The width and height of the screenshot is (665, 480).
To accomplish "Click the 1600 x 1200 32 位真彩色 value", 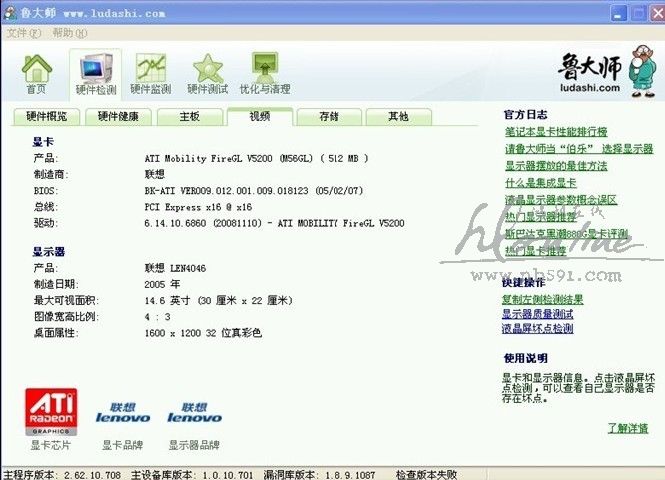I will pyautogui.click(x=203, y=333).
